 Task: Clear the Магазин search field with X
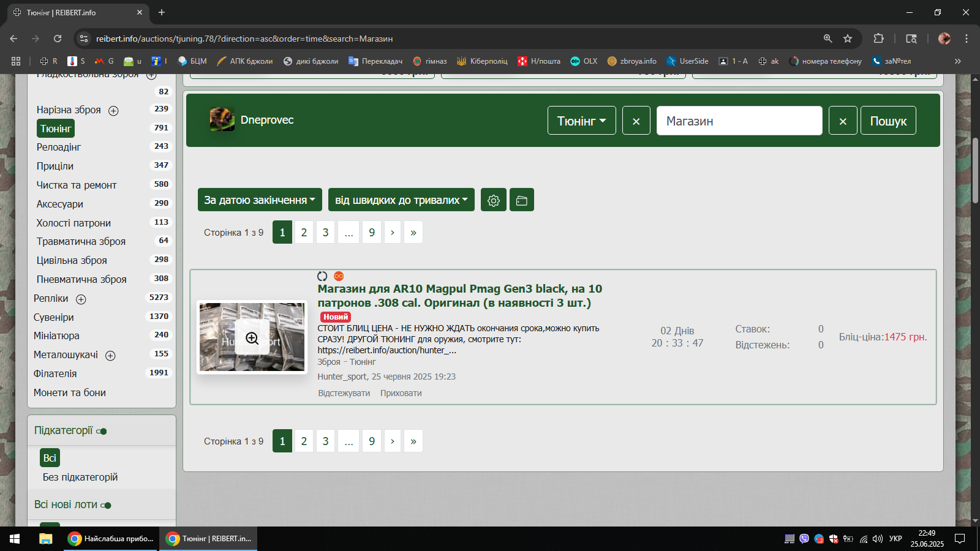(842, 121)
